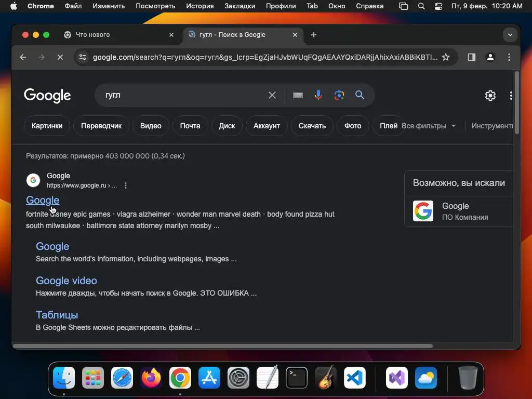Screen dimensions: 532x399
Task: Click the horizontal page scrollbar
Action: point(223,346)
